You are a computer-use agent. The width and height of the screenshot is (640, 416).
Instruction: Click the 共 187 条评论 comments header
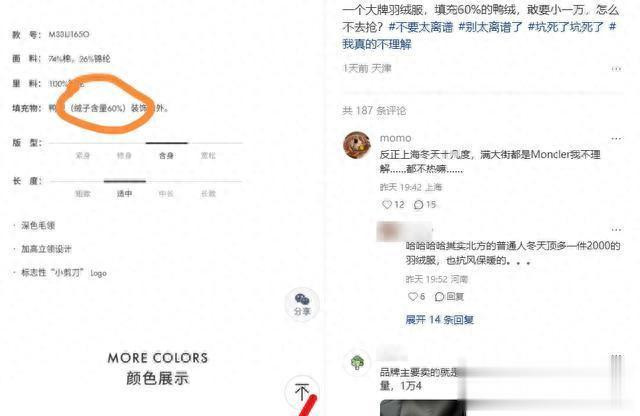tap(374, 111)
